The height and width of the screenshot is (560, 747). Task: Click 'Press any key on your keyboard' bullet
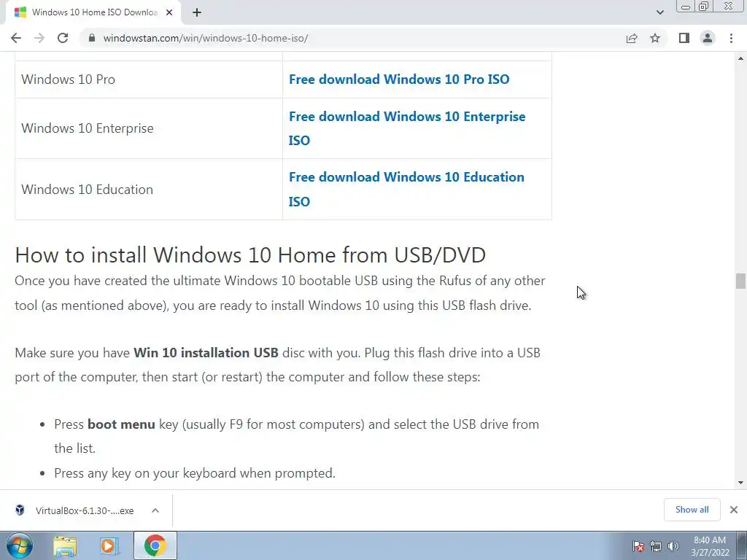tap(194, 472)
